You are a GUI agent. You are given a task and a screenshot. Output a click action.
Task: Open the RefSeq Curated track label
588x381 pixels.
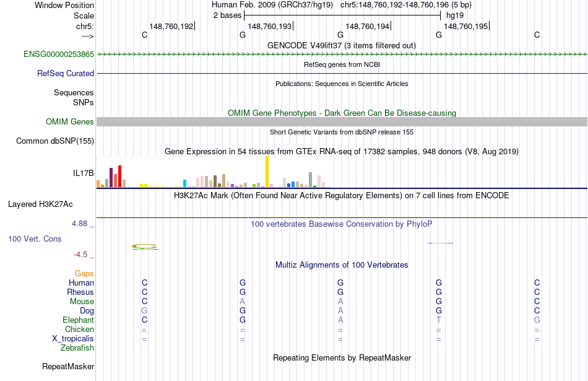click(x=66, y=73)
